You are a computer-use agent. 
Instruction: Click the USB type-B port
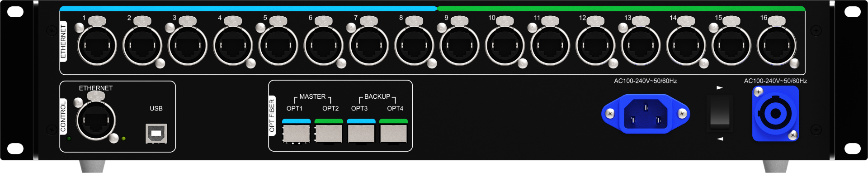(x=156, y=134)
